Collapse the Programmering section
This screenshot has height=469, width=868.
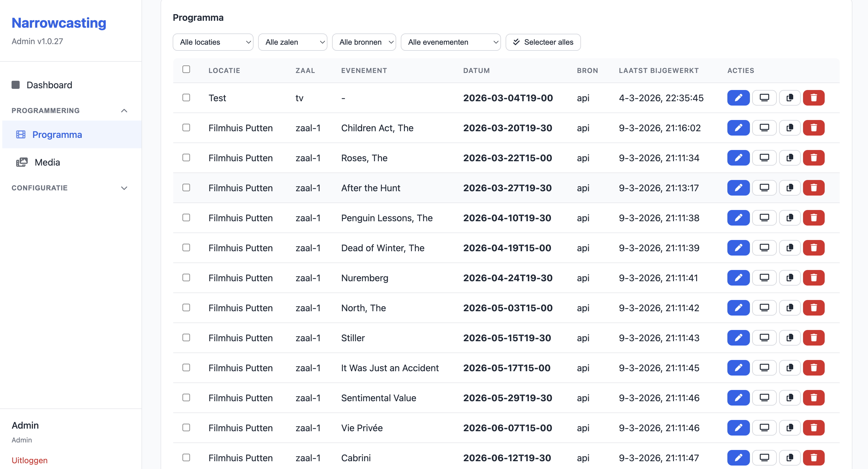[124, 111]
